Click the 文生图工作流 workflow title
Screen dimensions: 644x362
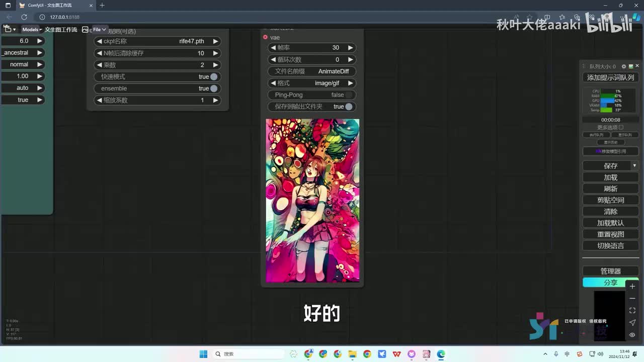(61, 30)
